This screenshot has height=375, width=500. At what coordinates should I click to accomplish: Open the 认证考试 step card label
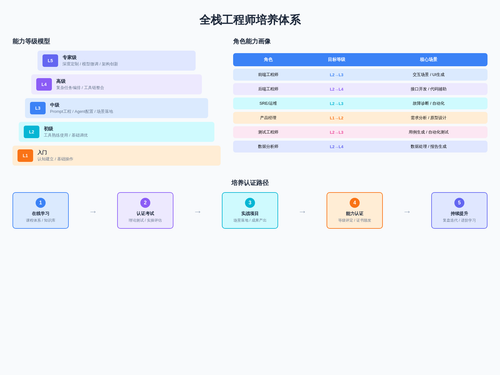point(145,213)
